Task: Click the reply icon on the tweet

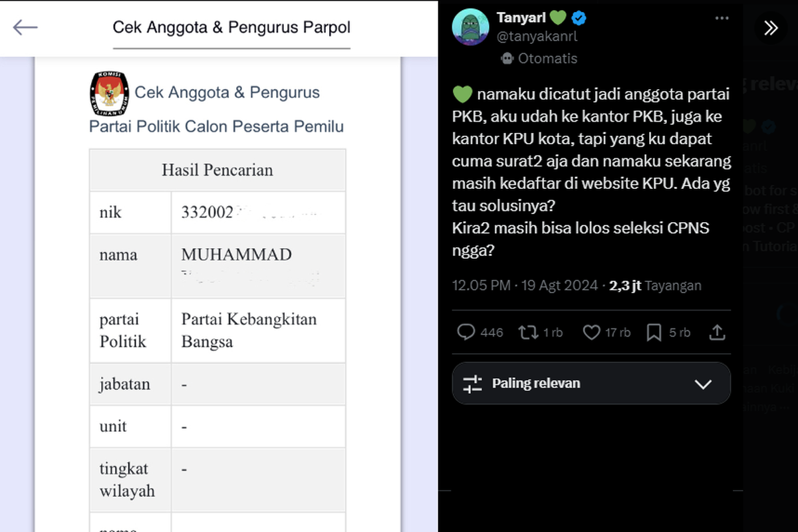Action: (465, 332)
